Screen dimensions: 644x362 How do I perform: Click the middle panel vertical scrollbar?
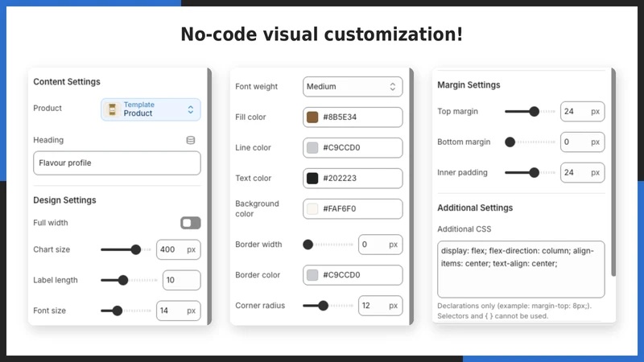(411, 196)
